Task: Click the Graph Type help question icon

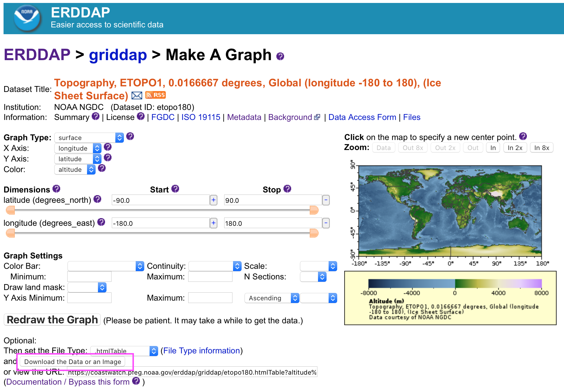Action: point(130,136)
